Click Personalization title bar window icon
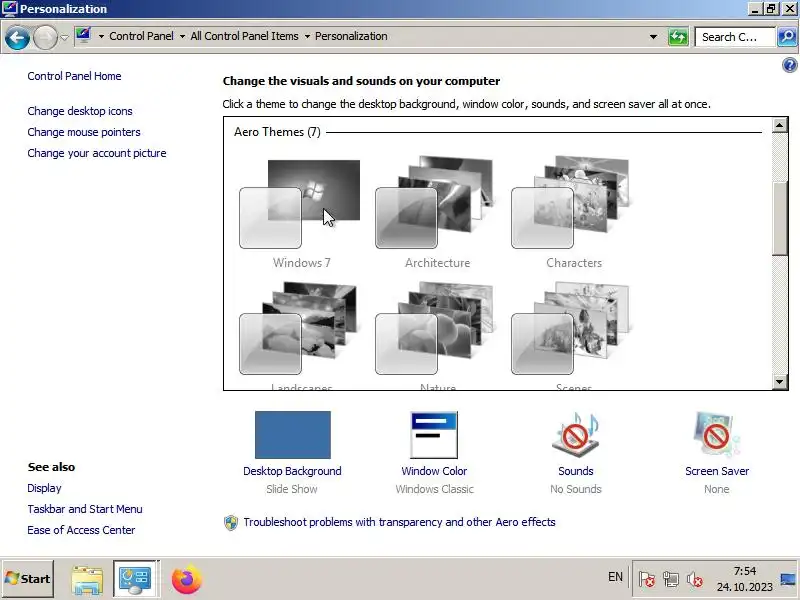The height and width of the screenshot is (600, 800). 9,9
